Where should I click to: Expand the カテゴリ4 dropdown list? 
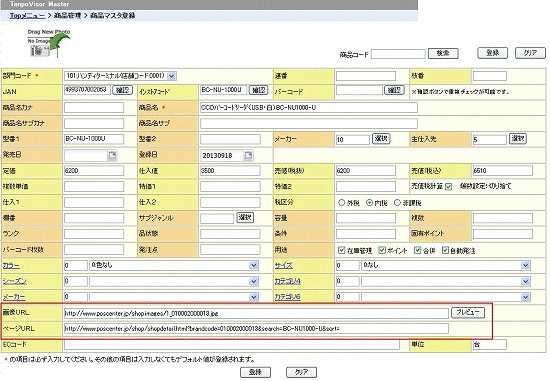tap(525, 281)
